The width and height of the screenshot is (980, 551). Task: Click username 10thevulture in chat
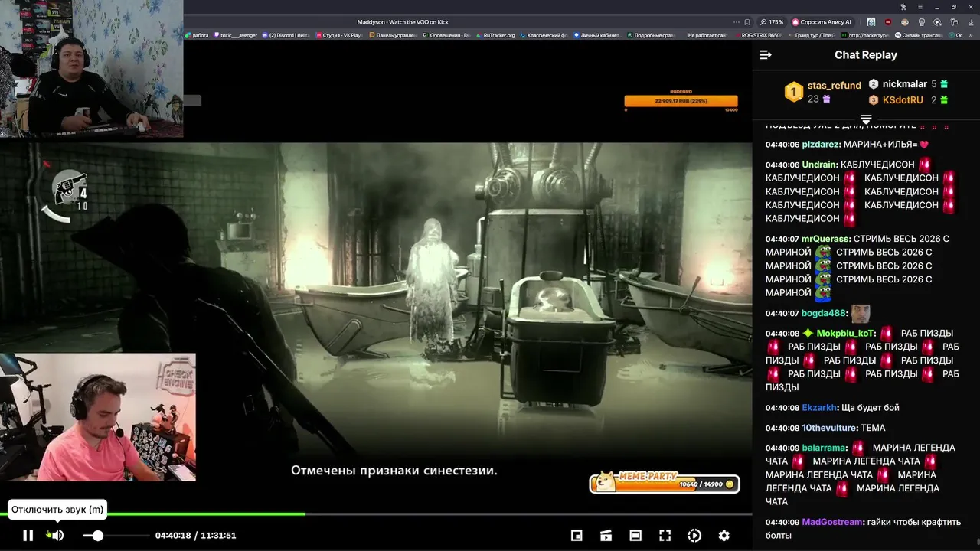click(828, 428)
